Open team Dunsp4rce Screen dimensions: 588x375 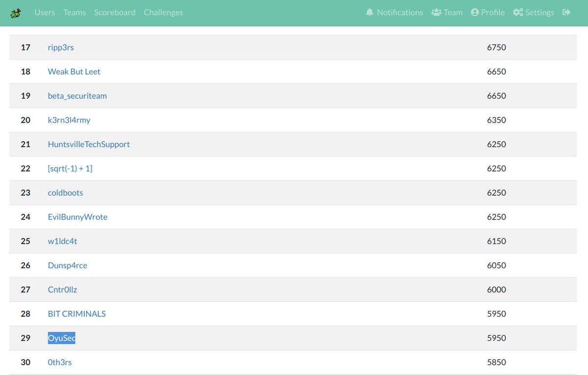pos(68,266)
